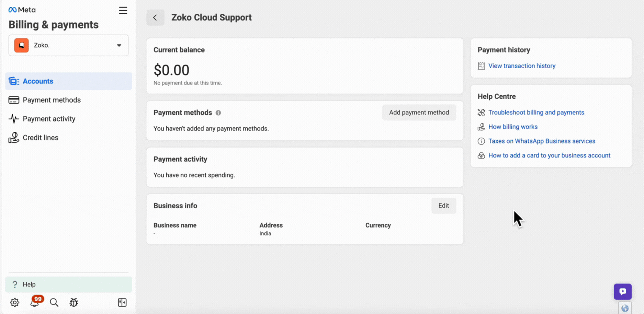
Task: Edit the Business info
Action: [x=443, y=206]
